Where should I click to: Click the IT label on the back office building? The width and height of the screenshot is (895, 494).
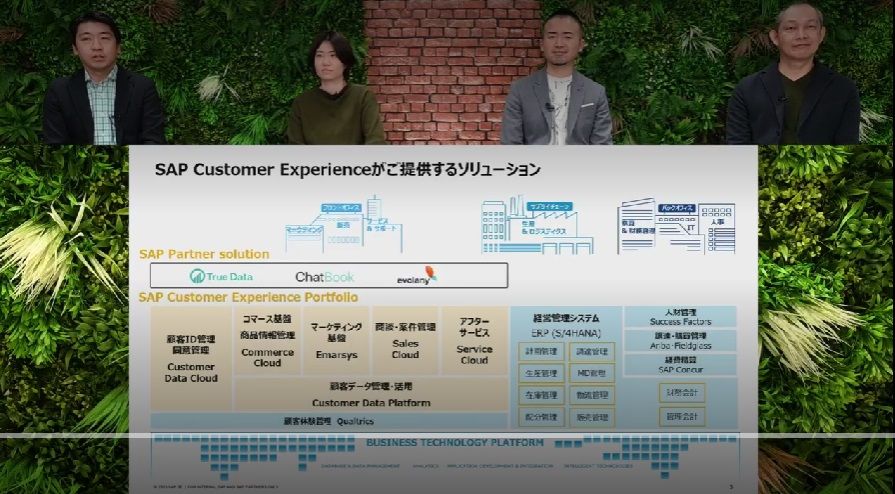pos(691,227)
